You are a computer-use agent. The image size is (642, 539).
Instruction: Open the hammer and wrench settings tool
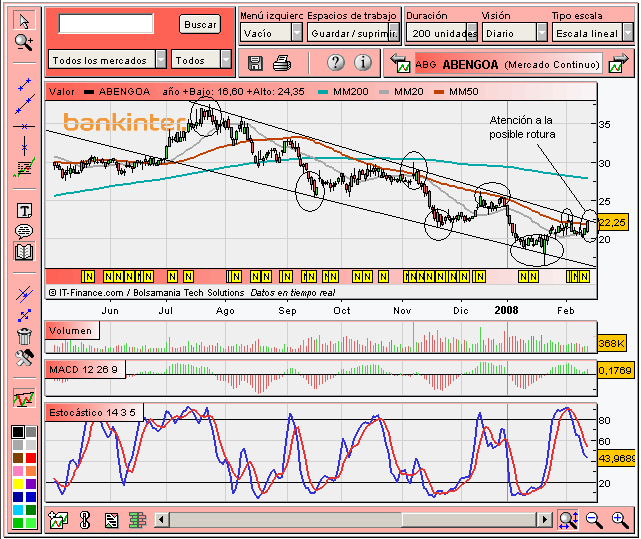pos(24,358)
